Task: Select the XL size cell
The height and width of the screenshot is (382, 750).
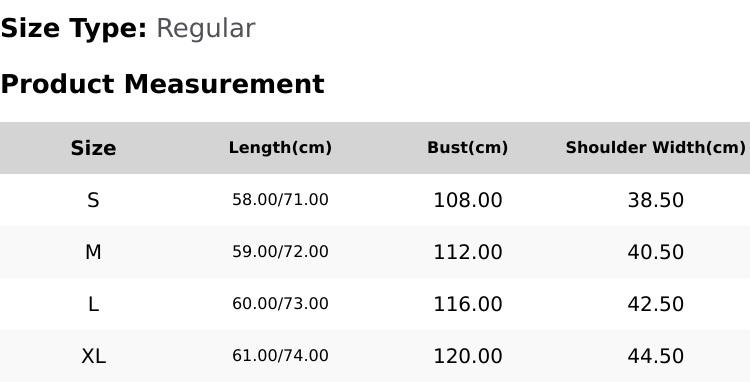Action: 93,356
